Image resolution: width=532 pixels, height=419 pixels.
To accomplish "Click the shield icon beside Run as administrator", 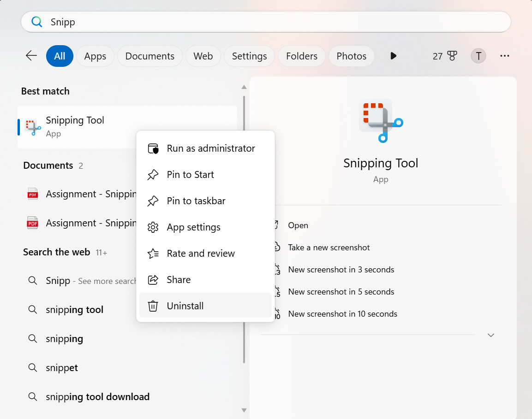I will [153, 148].
